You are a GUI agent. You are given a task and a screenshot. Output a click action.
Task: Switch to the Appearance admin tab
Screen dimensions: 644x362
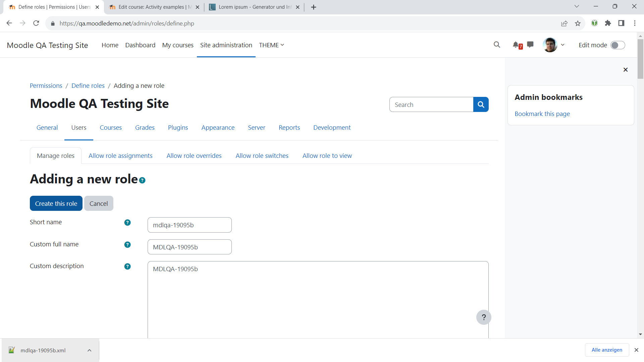pyautogui.click(x=218, y=128)
